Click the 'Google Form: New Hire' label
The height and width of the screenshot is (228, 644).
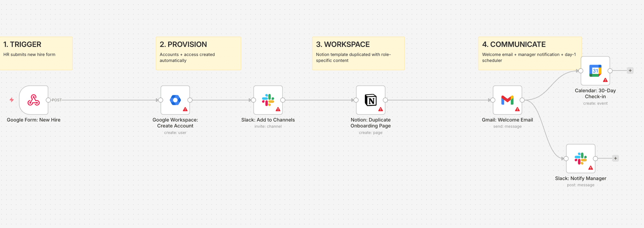[33, 120]
